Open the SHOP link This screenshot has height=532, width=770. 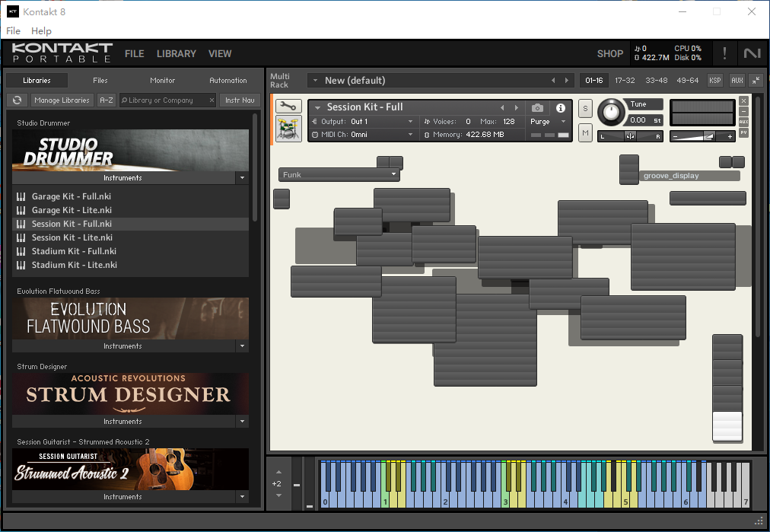point(610,53)
